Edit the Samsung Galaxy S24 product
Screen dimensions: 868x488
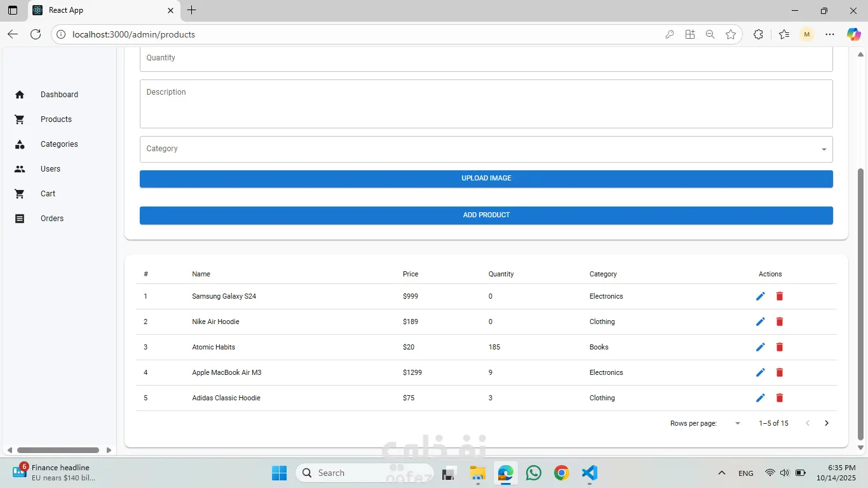click(761, 296)
